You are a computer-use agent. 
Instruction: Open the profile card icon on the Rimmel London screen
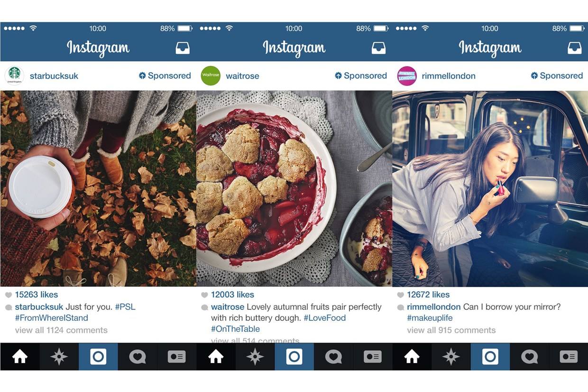pos(569,356)
